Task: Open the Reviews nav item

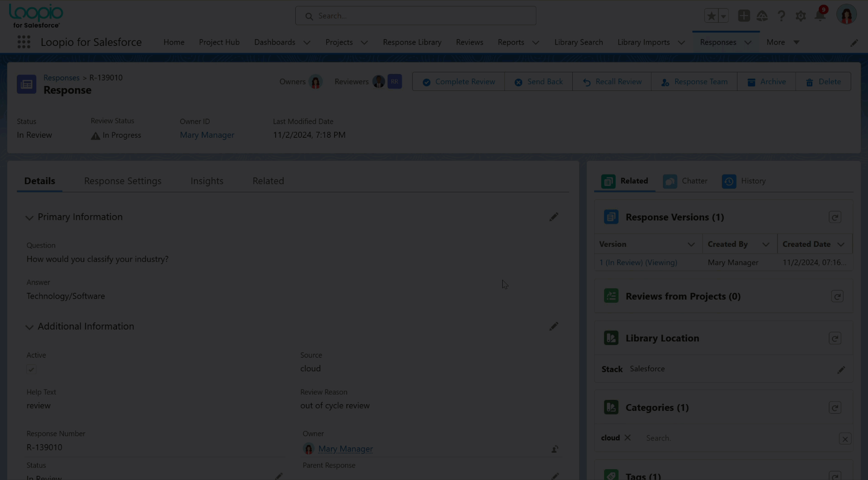Action: tap(469, 42)
